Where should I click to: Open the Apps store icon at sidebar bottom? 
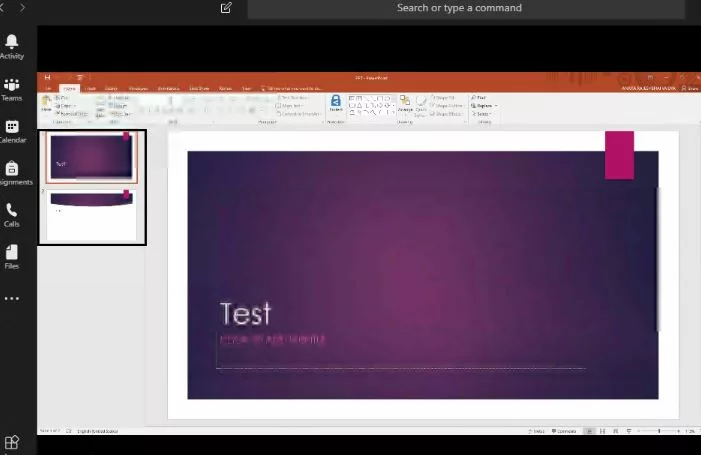tap(12, 442)
